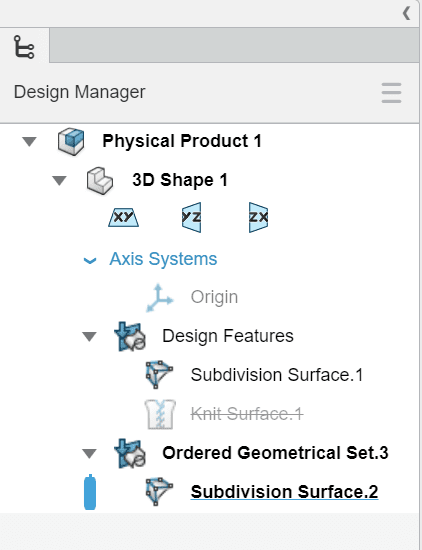This screenshot has width=422, height=550.
Task: Collapse the Axis Systems group
Action: (x=90, y=261)
